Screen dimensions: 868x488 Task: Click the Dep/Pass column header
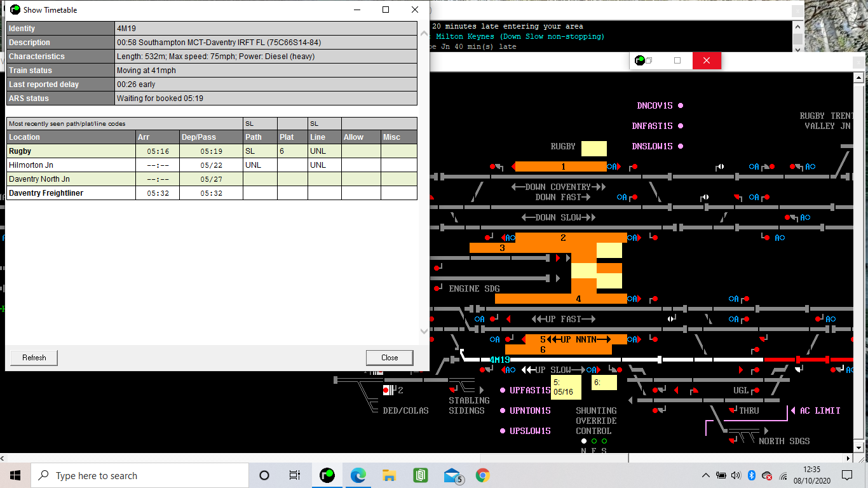pos(211,137)
